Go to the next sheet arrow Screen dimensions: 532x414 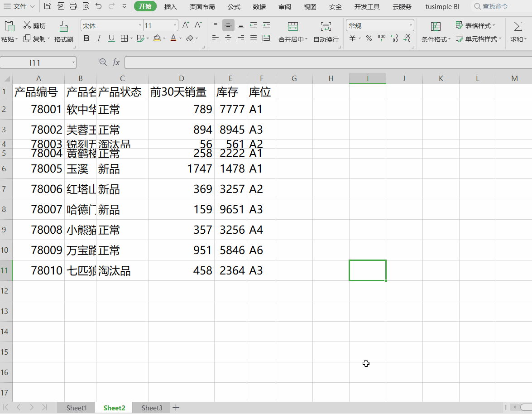[x=32, y=407]
